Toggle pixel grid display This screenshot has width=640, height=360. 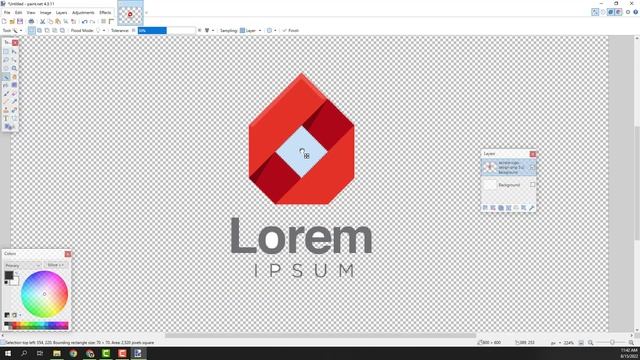click(x=103, y=21)
